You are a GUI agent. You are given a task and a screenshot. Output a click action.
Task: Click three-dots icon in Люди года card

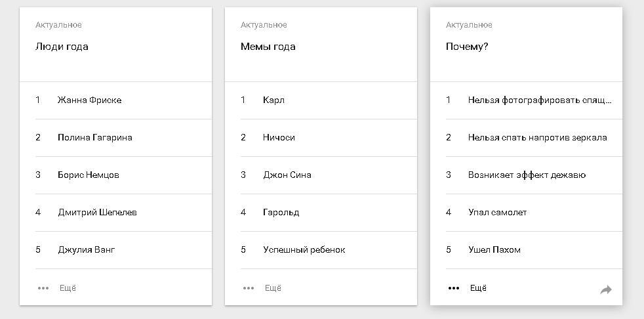[x=43, y=288]
